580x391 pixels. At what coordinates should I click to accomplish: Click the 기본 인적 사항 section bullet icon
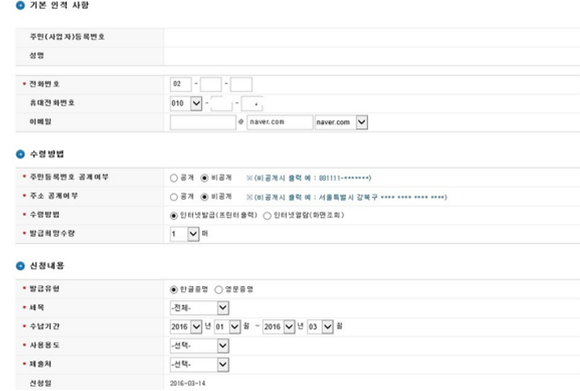click(x=20, y=5)
